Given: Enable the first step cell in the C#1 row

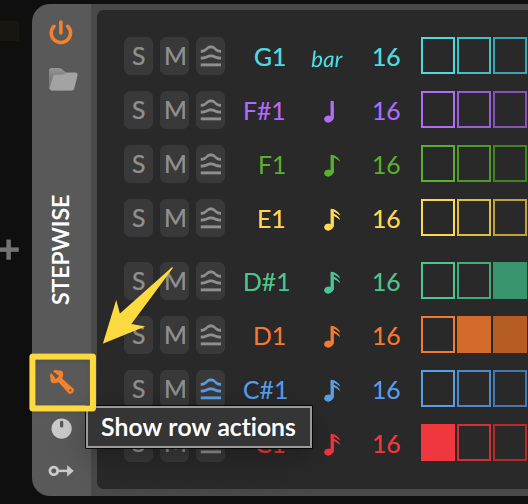Looking at the screenshot, I should (x=438, y=389).
